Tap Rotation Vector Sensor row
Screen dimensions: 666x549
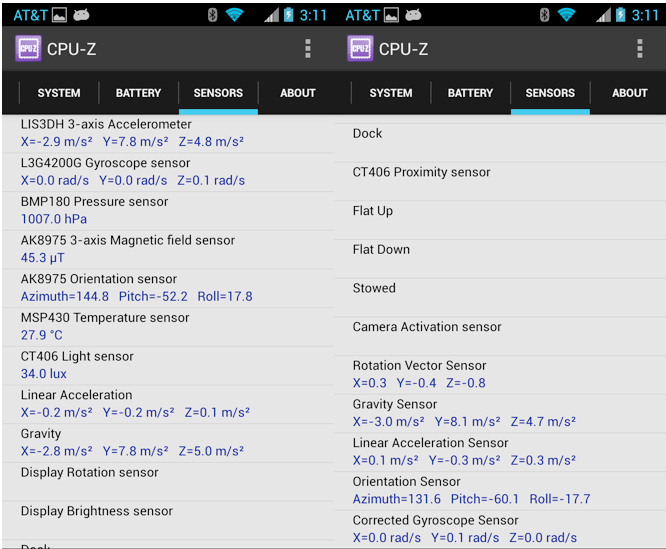(x=500, y=375)
